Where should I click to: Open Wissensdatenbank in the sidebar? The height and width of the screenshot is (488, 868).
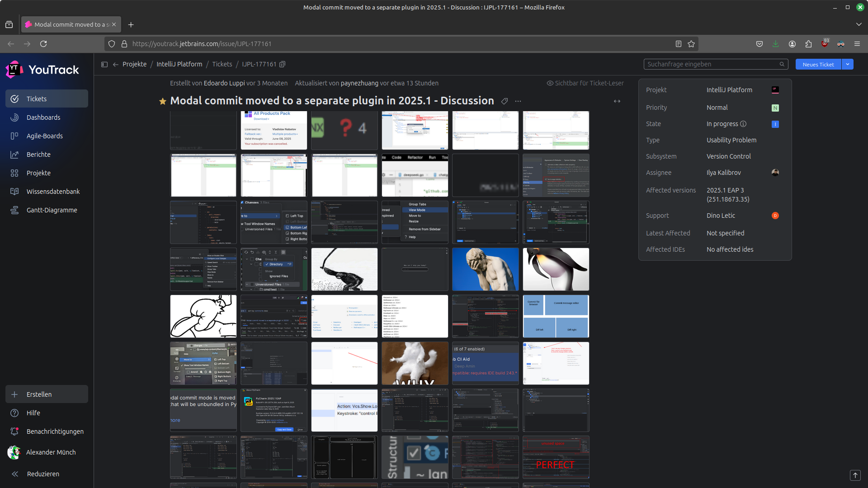(x=47, y=191)
